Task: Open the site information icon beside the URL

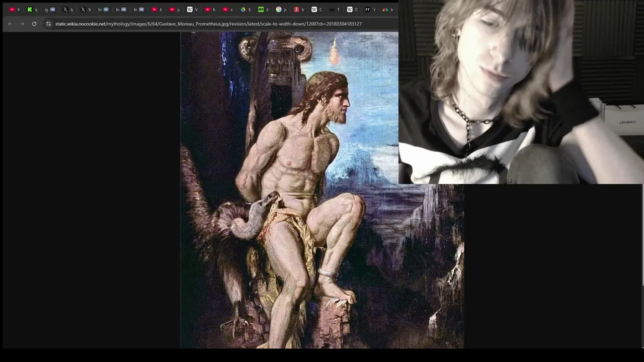Action: click(x=48, y=24)
